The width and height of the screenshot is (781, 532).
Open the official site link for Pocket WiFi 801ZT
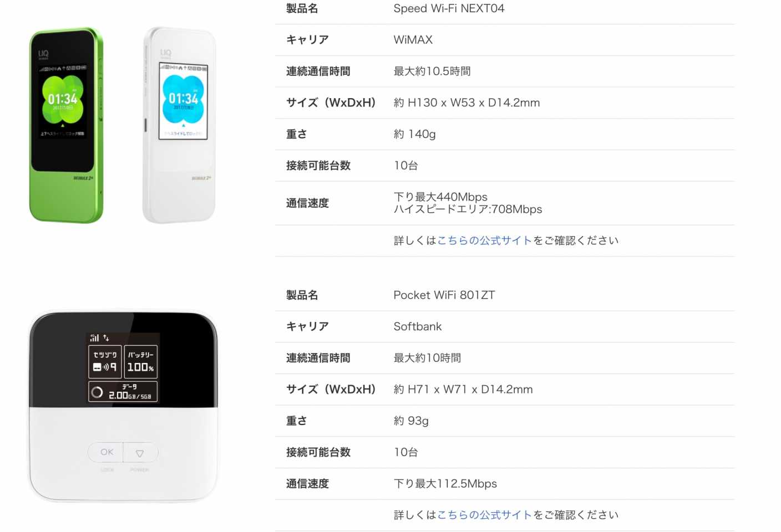click(x=484, y=515)
